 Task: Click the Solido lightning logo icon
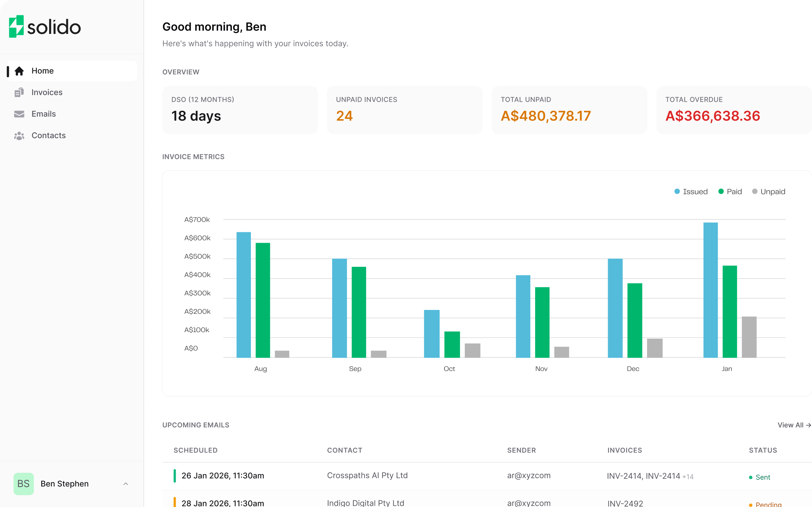click(16, 27)
